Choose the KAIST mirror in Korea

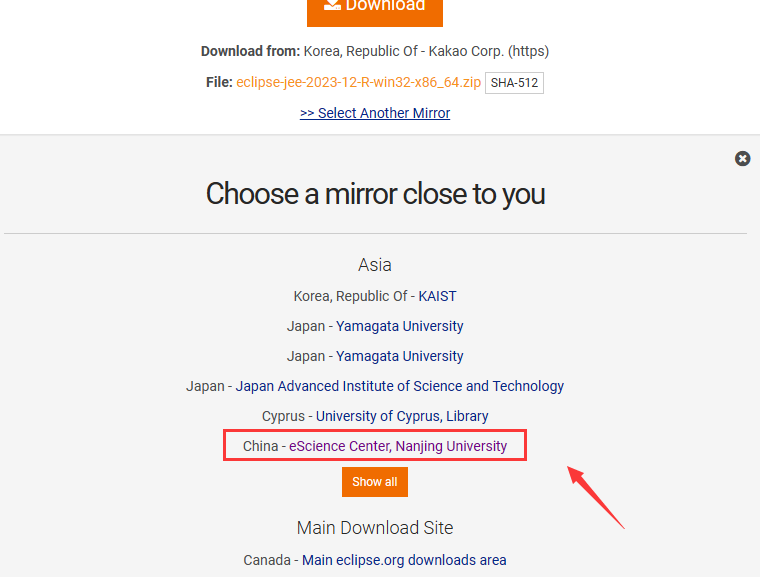click(437, 296)
